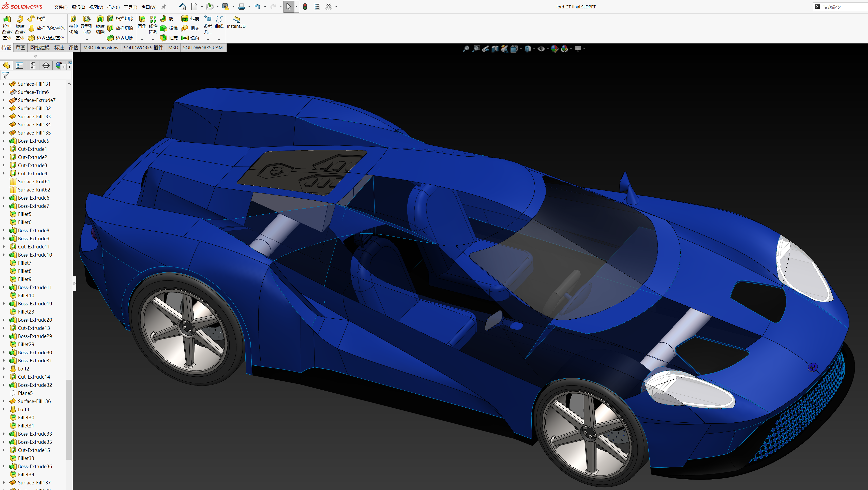This screenshot has height=490, width=868.
Task: Click the Rebuild traffic light icon
Action: coord(305,7)
